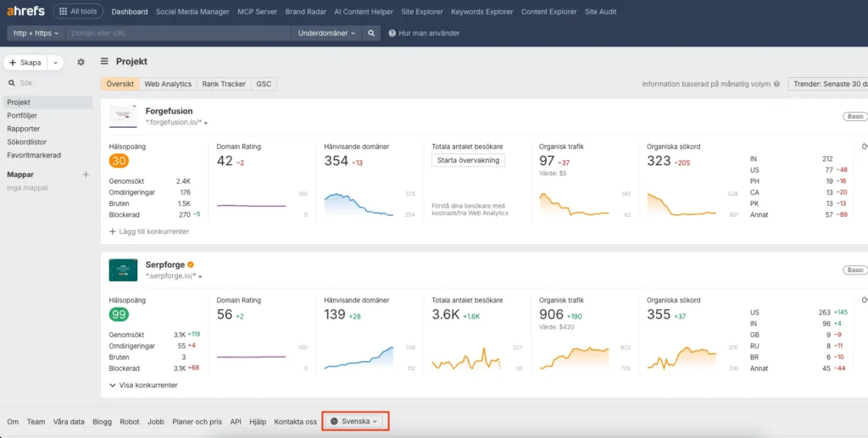The width and height of the screenshot is (868, 438).
Task: Click the Forgefusion project title
Action: tap(169, 111)
